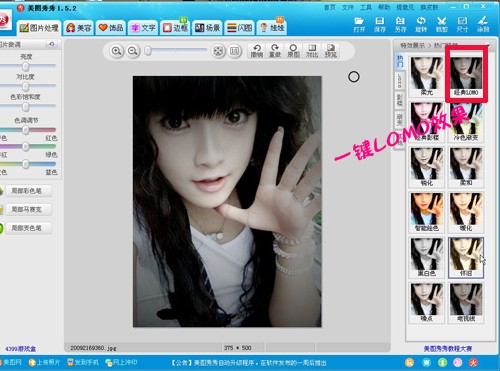
Task: Click the pink round status bar icon
Action: click(x=458, y=362)
